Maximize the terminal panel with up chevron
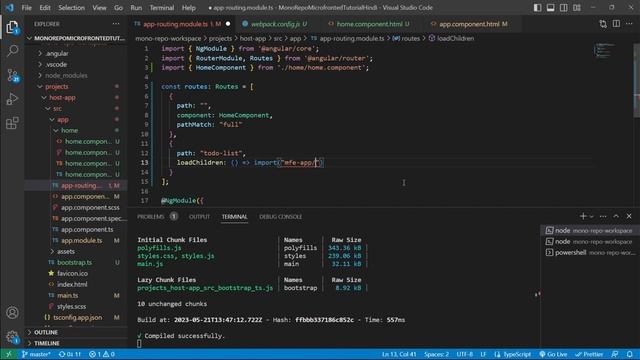Viewport: 640px width, 360px height. coord(616,216)
